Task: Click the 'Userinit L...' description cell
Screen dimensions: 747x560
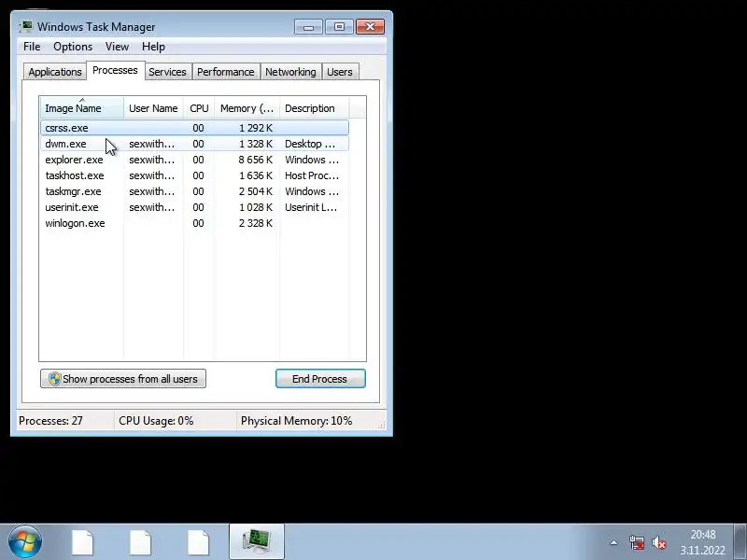Action: (311, 207)
